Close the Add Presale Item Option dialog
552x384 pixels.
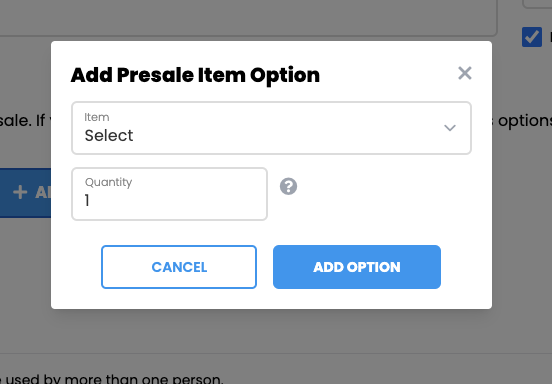click(x=465, y=73)
